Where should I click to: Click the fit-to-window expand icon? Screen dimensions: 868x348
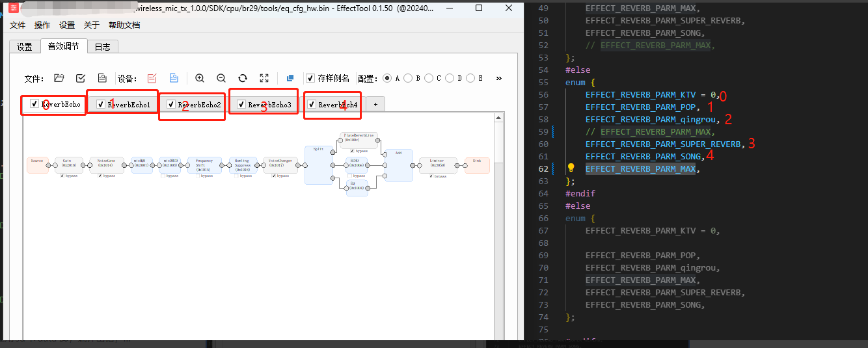click(x=264, y=78)
